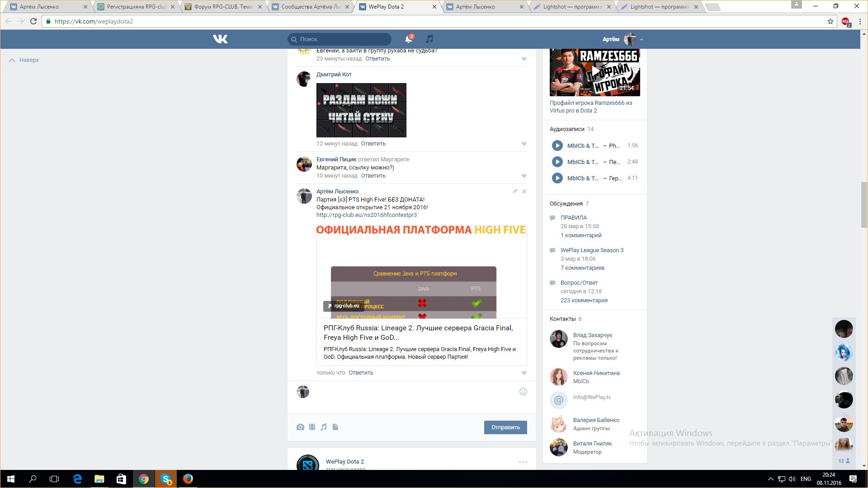Open the VK notifications bell
868x488 pixels.
pos(408,39)
